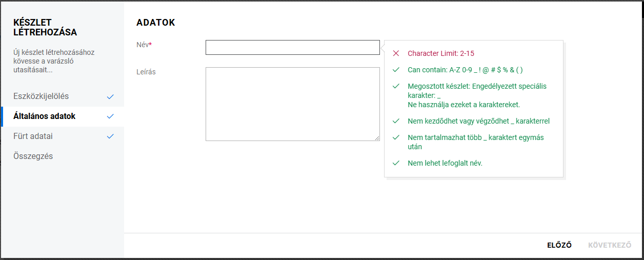
Task: Click the ADATOK section heading
Action: click(156, 23)
